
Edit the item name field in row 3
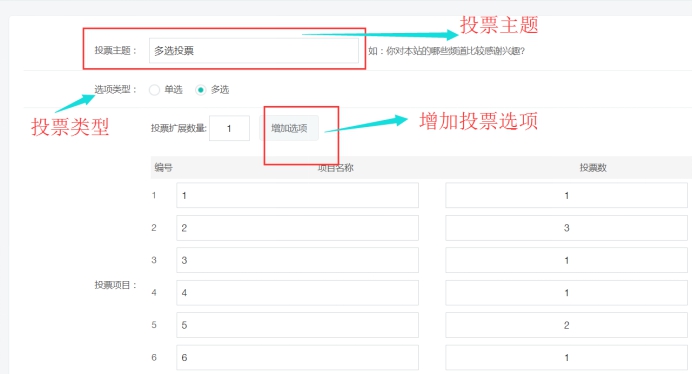pyautogui.click(x=297, y=260)
